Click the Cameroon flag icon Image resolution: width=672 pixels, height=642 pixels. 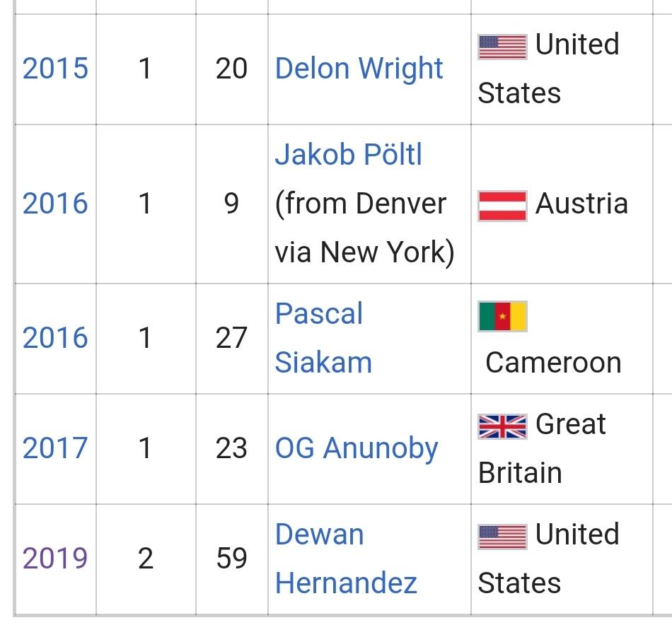coord(502,317)
